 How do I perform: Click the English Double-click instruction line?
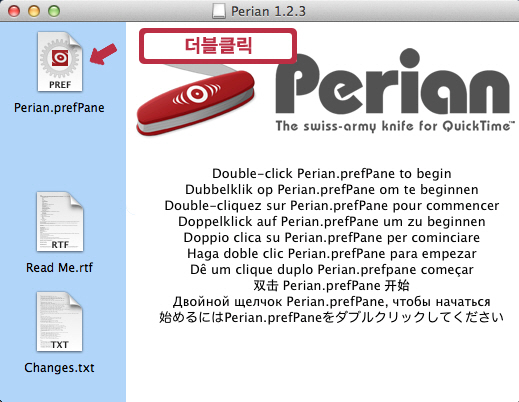(x=332, y=174)
